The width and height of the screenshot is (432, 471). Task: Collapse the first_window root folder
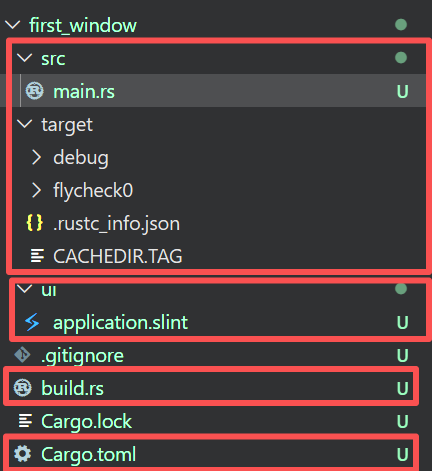[x=13, y=25]
